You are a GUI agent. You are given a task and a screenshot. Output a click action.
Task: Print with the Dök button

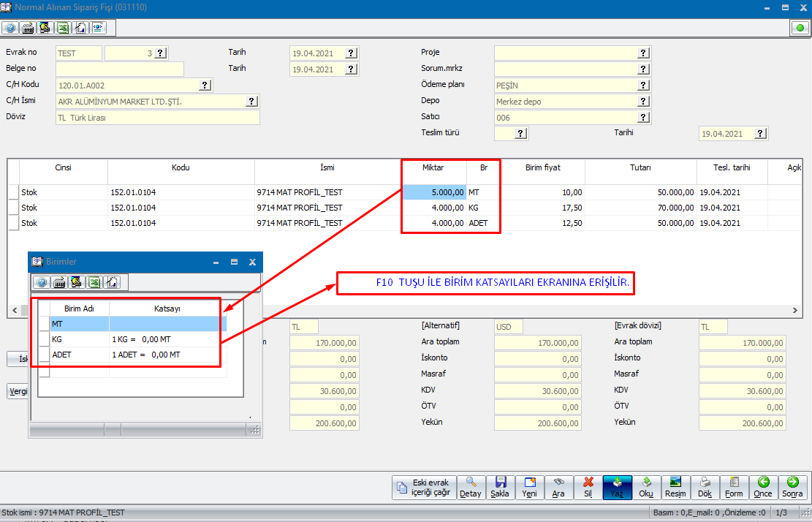point(705,488)
